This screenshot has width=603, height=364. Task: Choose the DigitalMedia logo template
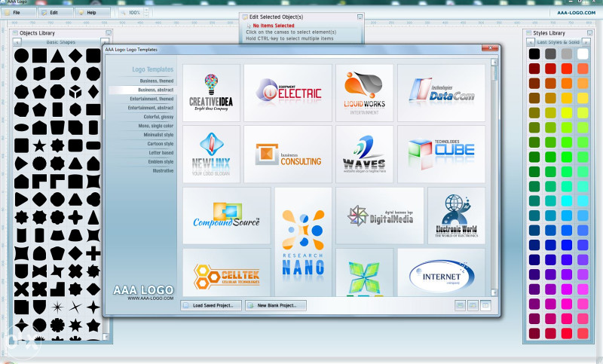(x=380, y=216)
